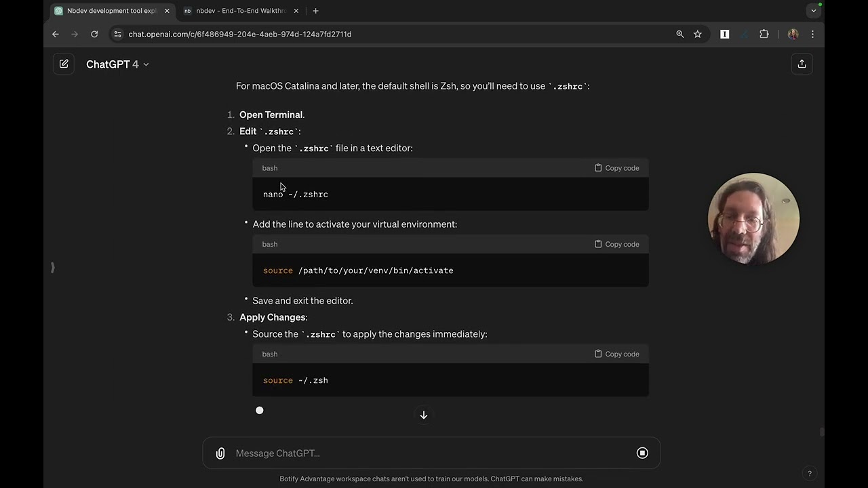Open a new browser tab
Screen dimensions: 868x488
point(315,11)
